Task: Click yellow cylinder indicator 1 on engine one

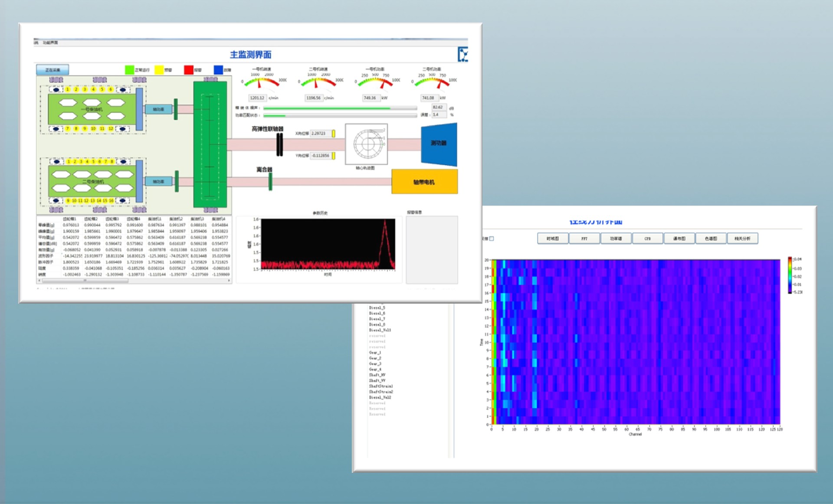Action: point(68,89)
